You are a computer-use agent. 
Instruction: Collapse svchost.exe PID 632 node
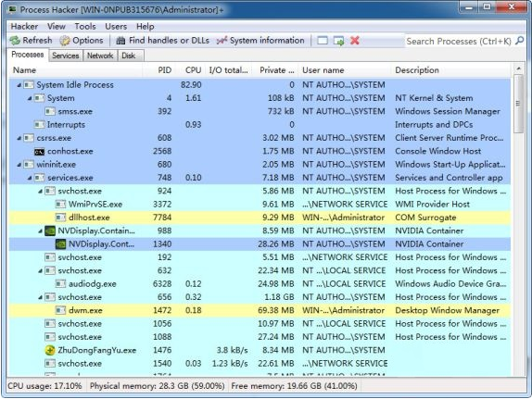tap(41, 271)
